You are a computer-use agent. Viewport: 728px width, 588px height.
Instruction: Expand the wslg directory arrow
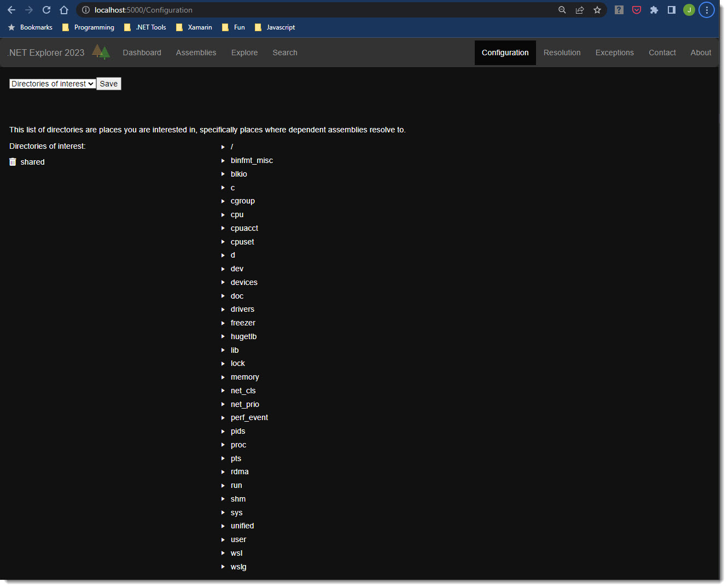pos(223,567)
